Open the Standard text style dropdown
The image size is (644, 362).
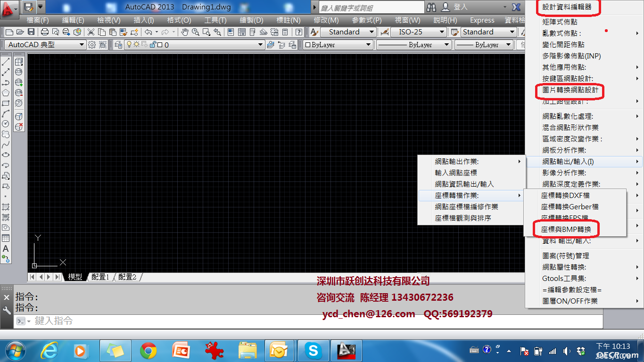[x=372, y=32]
